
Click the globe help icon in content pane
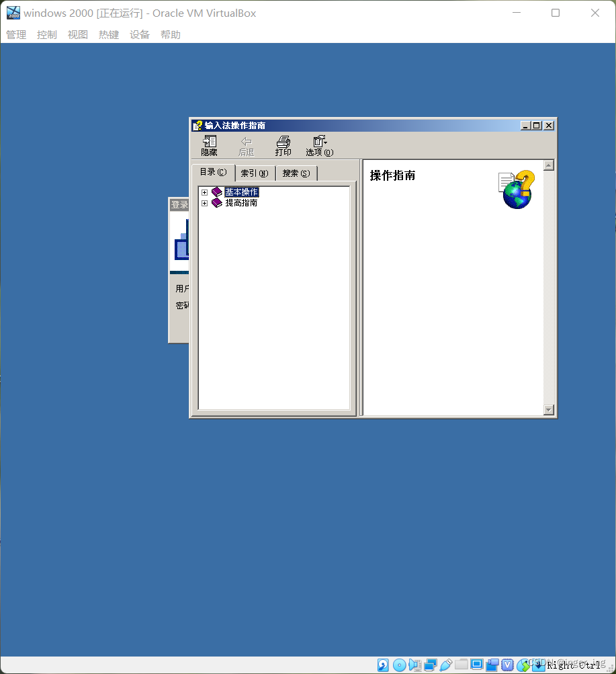pos(517,189)
